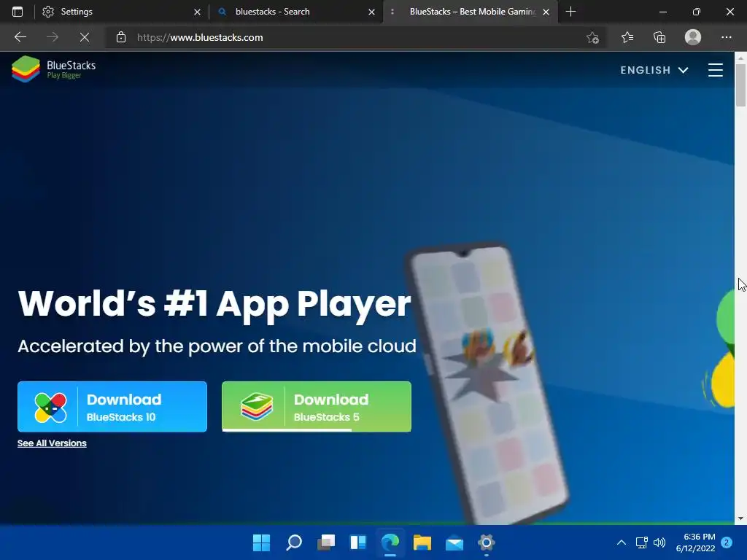
Task: Click the BlueStacks Play Bigger logo
Action: point(54,69)
